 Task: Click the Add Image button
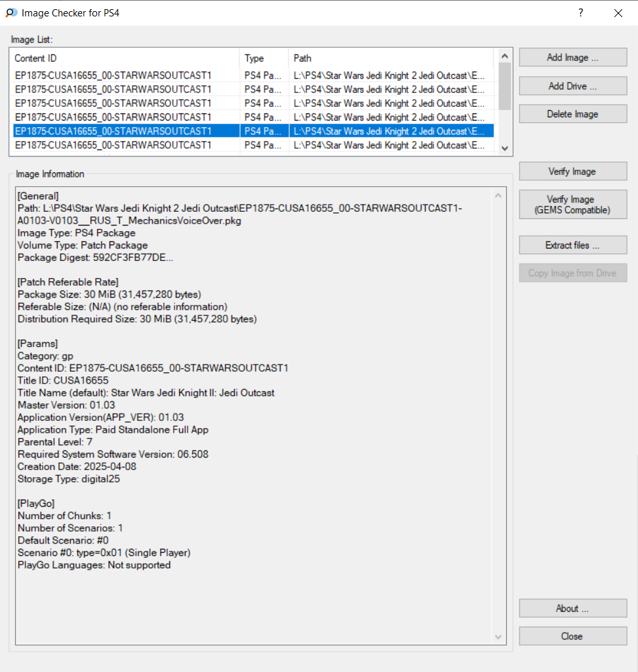coord(573,58)
